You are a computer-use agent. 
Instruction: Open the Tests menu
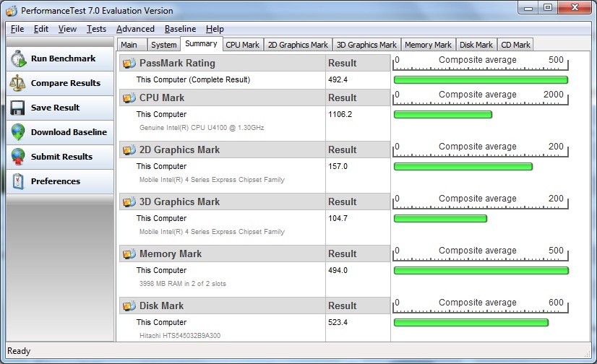[96, 29]
